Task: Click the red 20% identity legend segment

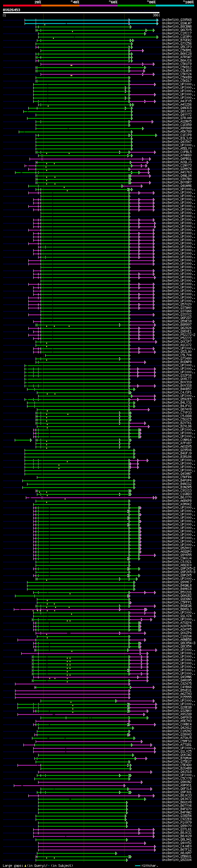Action: pyautogui.click(x=22, y=6)
